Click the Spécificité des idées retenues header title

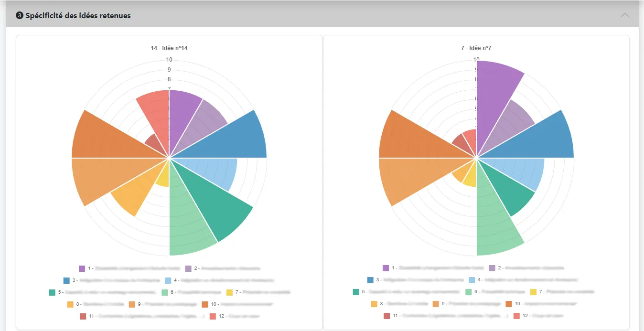(x=78, y=16)
